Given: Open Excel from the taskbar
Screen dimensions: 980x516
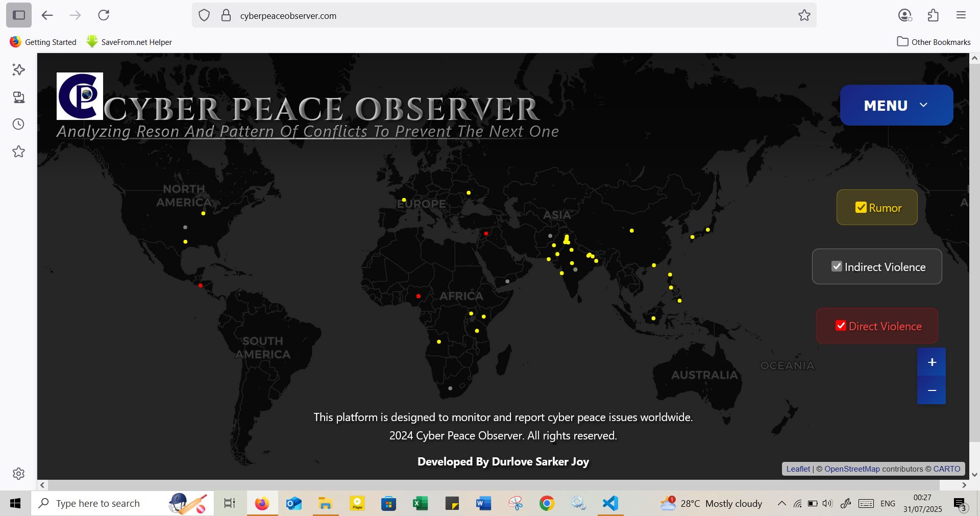Looking at the screenshot, I should coord(421,503).
